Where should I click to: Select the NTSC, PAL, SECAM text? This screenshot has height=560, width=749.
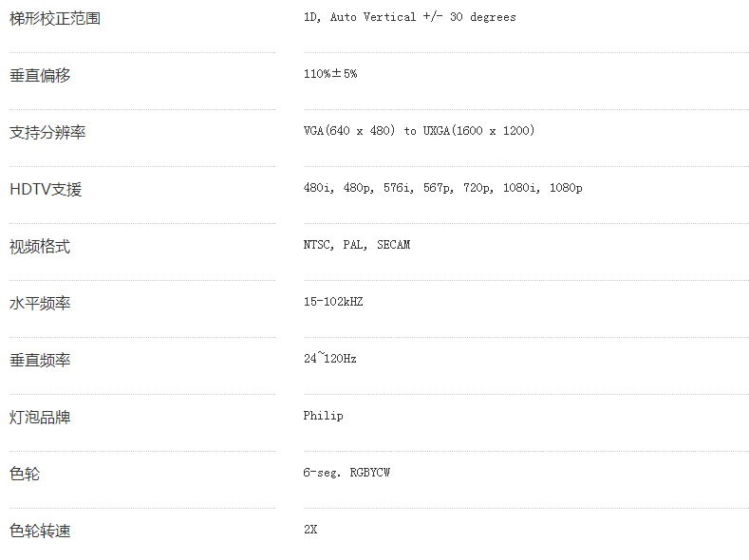click(x=357, y=245)
